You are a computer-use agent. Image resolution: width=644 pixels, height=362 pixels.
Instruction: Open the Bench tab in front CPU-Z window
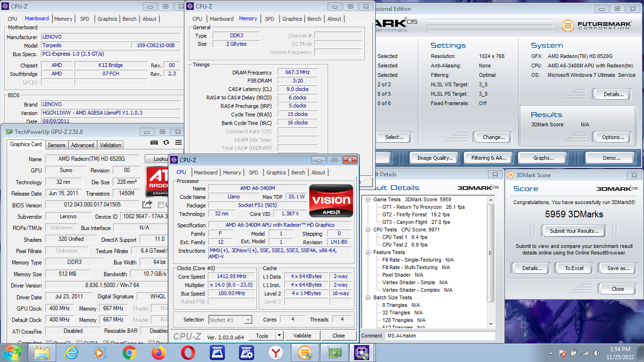298,173
